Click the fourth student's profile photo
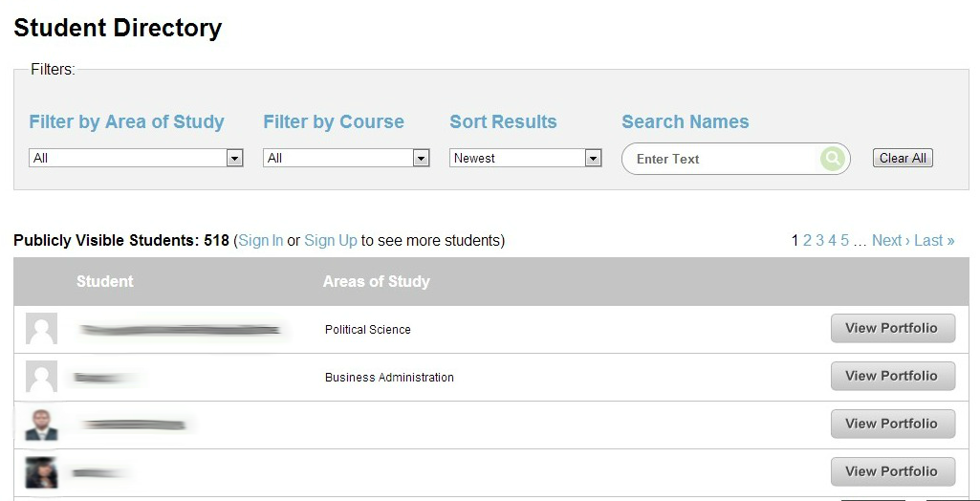This screenshot has width=980, height=501. click(41, 471)
